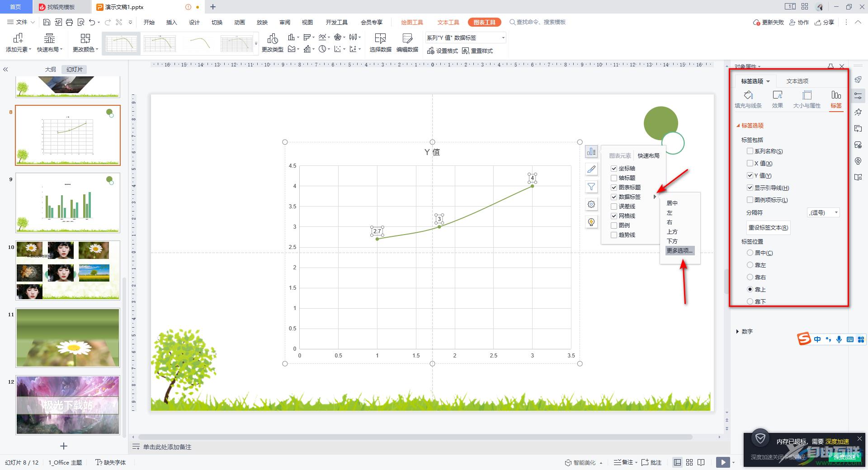Open the 设计 (Design) ribbon tab
The width and height of the screenshot is (868, 470).
click(194, 22)
